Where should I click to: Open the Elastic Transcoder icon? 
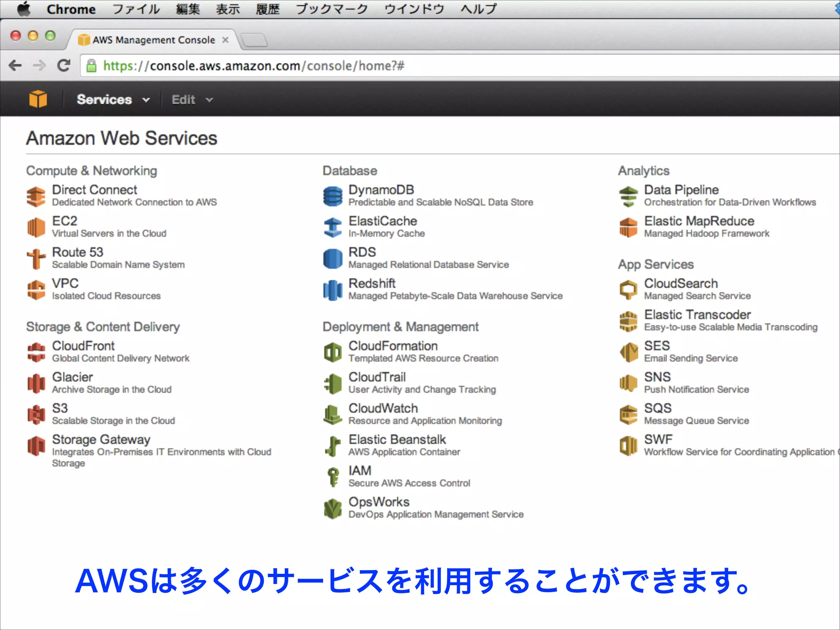click(x=628, y=321)
